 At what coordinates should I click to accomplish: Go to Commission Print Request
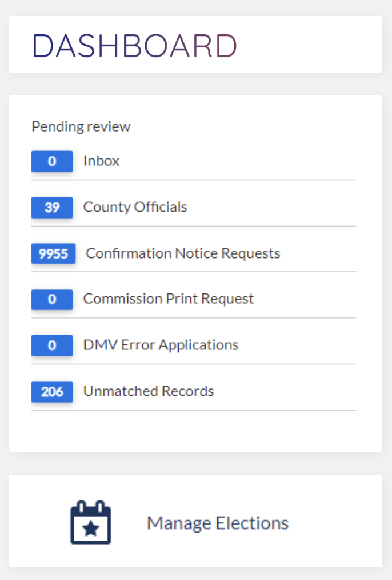click(x=169, y=299)
